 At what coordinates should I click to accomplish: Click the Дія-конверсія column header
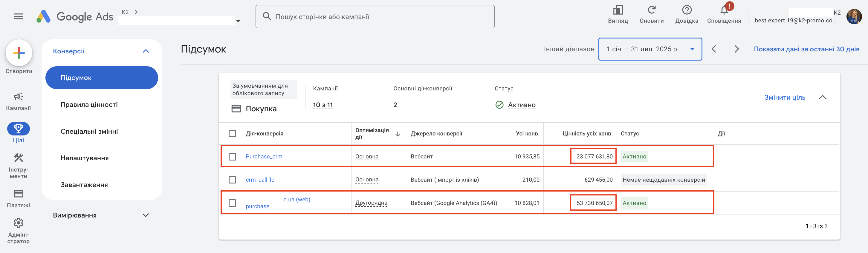coord(265,134)
